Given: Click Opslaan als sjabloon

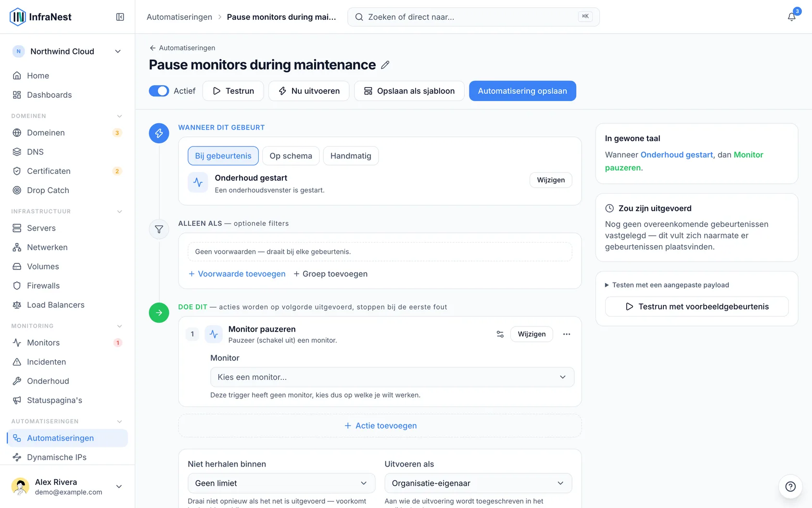Looking at the screenshot, I should [x=409, y=91].
